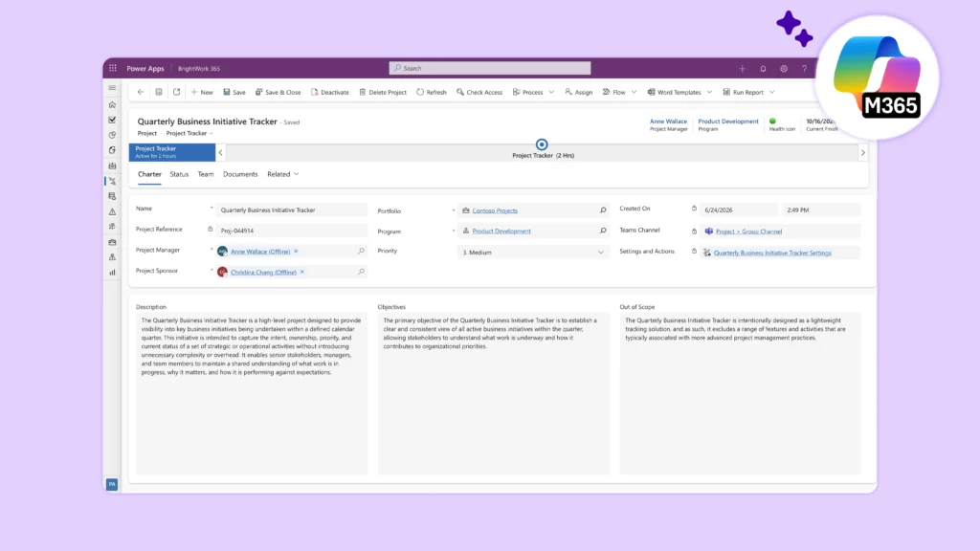Click Assign command
The height and width of the screenshot is (551, 980).
tap(579, 93)
